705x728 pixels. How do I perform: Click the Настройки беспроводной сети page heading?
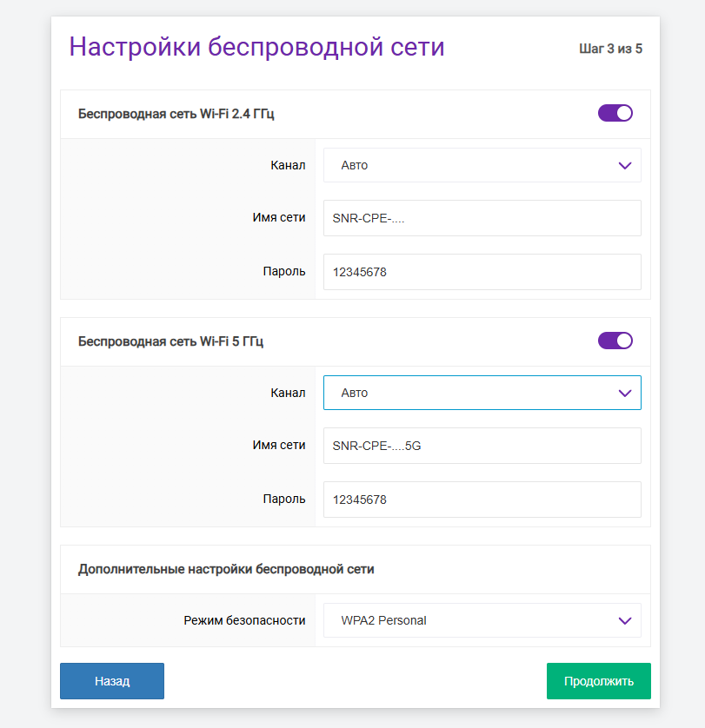pyautogui.click(x=256, y=47)
